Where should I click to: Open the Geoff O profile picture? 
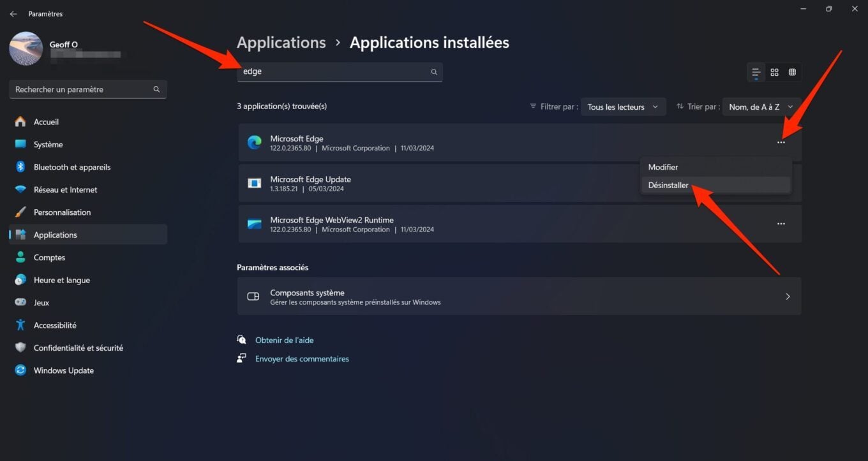(26, 48)
